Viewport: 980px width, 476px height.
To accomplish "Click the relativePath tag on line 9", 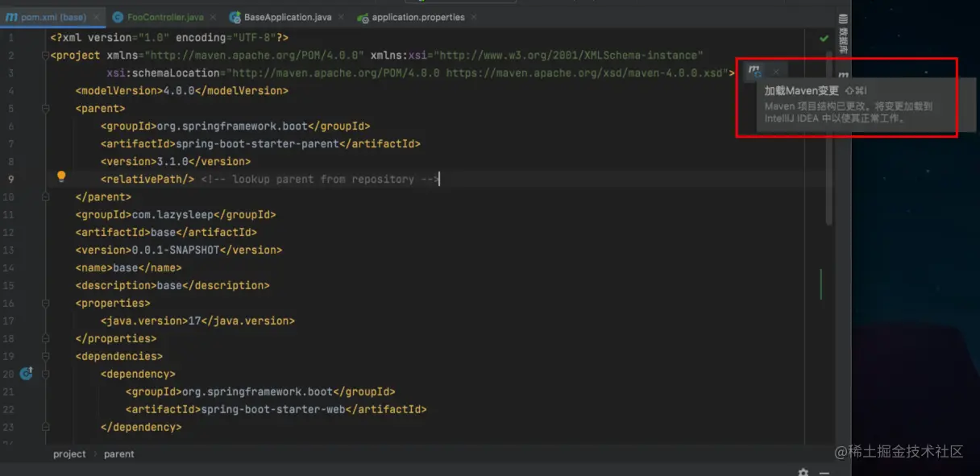I will 147,180.
